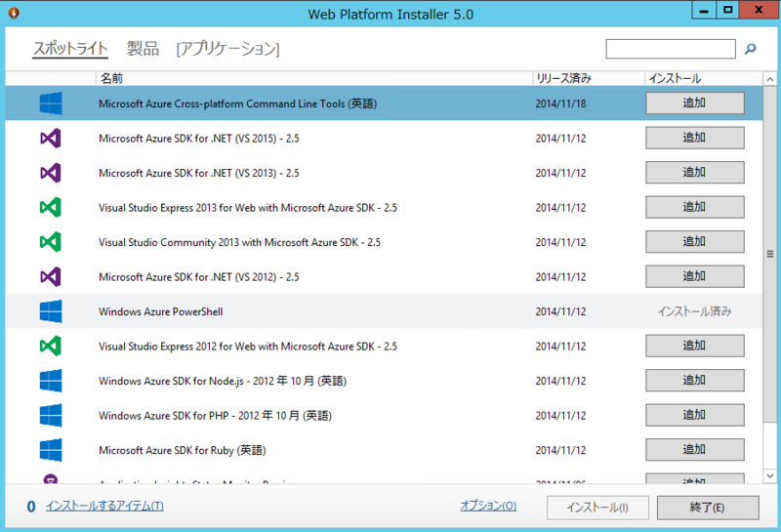Select Visual Studio Community 2013 with Microsoft Azure SDK text
781x532 pixels.
239,243
